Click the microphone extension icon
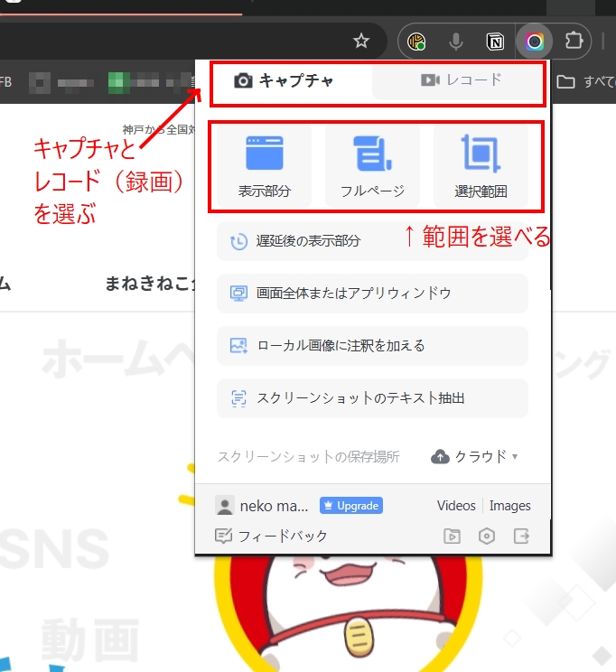Viewport: 616px width, 672px height. [455, 42]
